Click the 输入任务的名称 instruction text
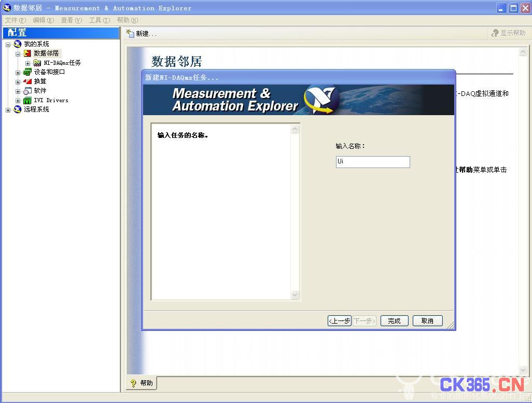532x403 pixels. 183,135
